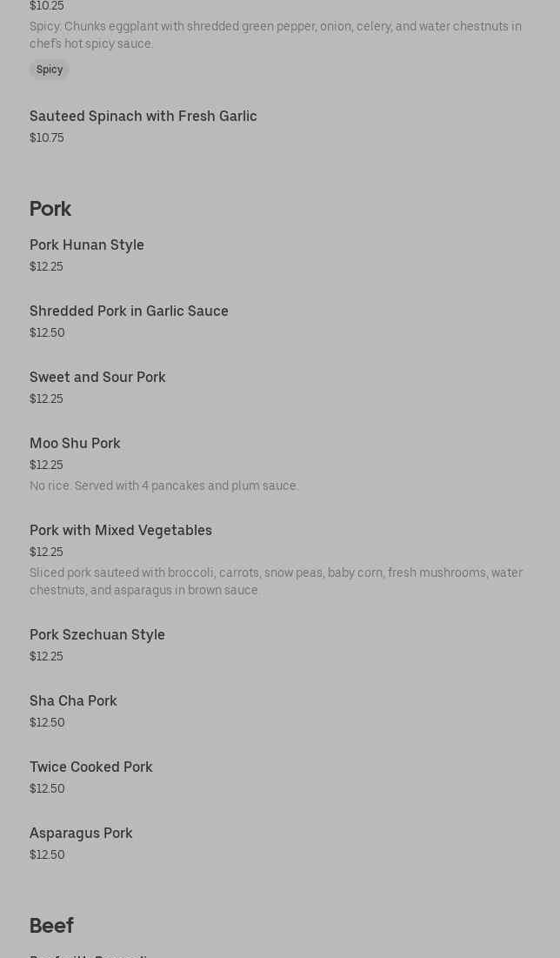Screen dimensions: 560x958
Task: Choose the Pork Szechuan Style dish
Action: [97, 635]
